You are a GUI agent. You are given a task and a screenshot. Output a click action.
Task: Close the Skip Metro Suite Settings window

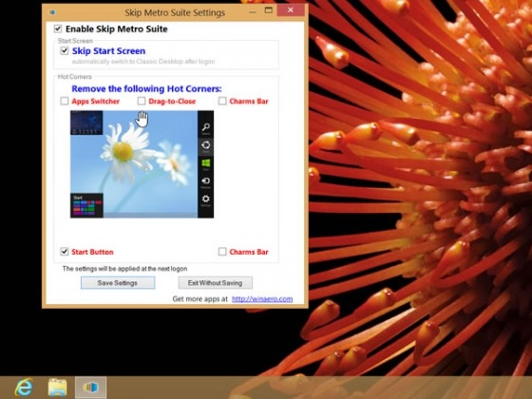pos(291,10)
